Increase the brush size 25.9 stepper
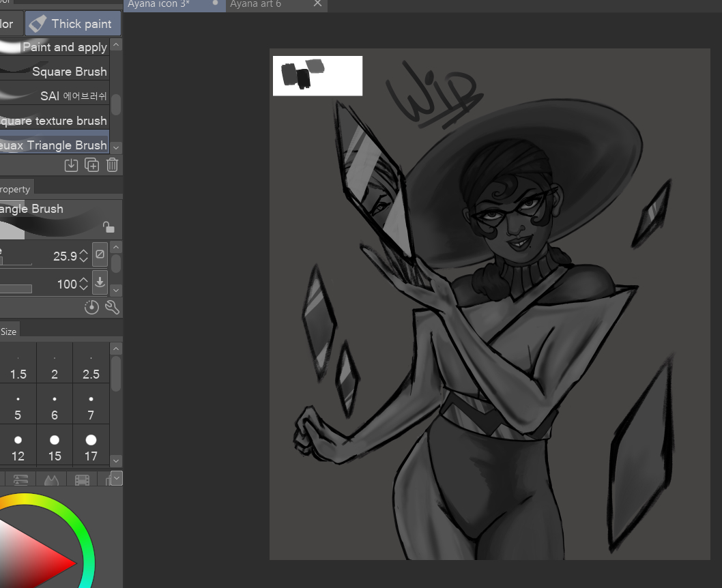 coord(83,252)
